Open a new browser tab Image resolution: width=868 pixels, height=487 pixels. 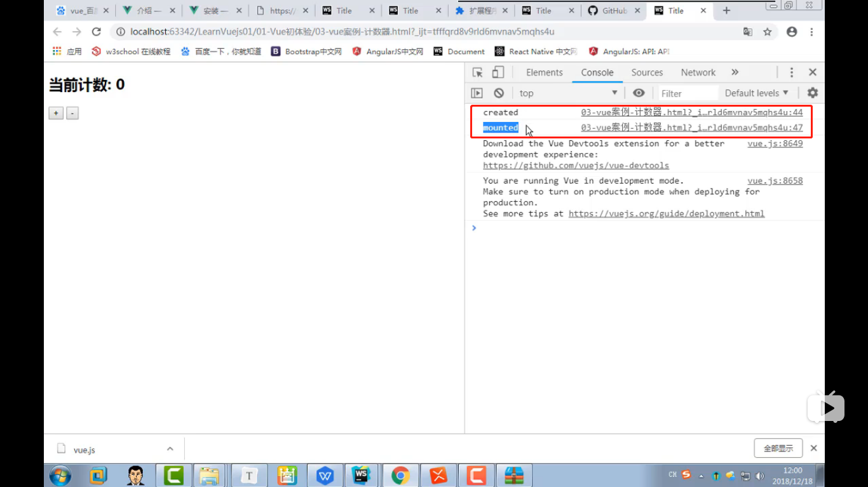pyautogui.click(x=726, y=11)
